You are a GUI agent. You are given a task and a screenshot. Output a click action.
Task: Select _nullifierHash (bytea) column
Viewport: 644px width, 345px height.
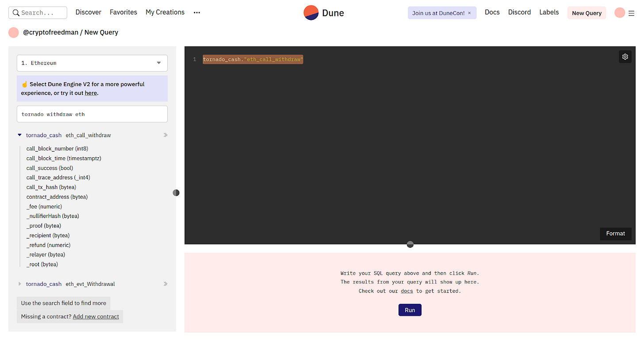pyautogui.click(x=53, y=216)
